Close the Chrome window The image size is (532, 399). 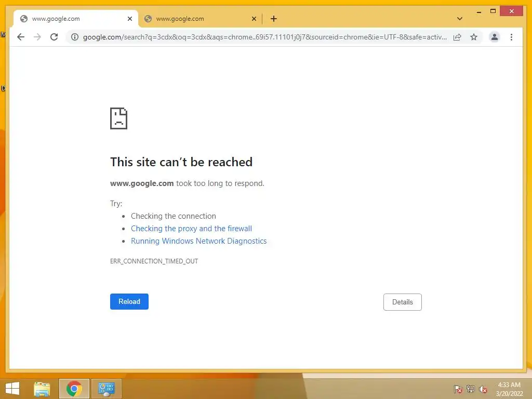click(x=512, y=11)
